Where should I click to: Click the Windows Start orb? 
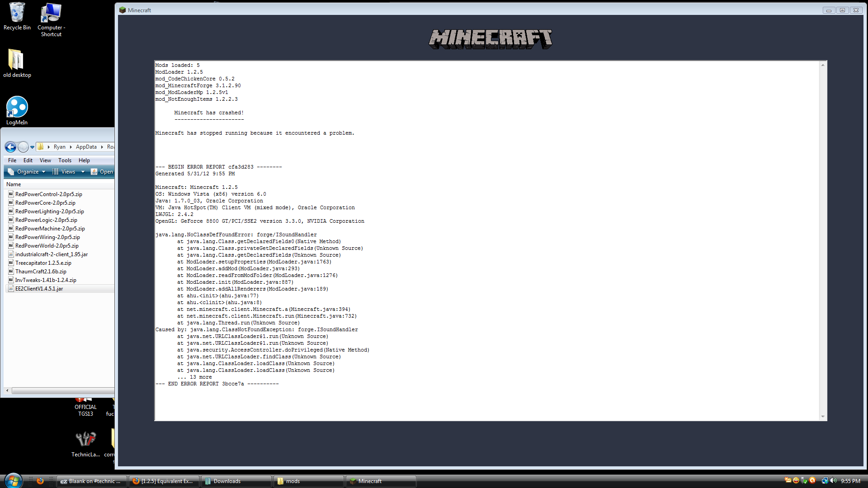13,480
